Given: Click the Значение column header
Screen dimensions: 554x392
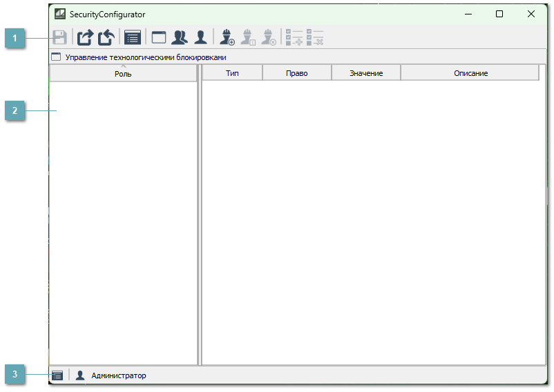Looking at the screenshot, I should click(366, 73).
